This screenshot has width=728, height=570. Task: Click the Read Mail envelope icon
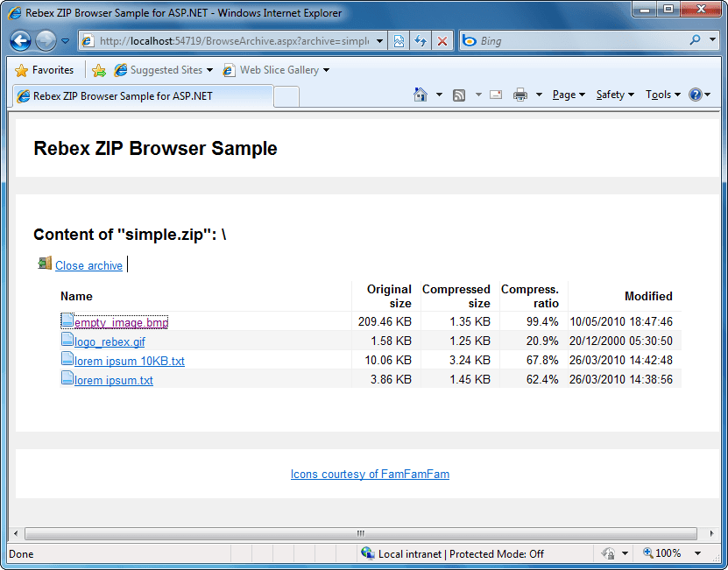[x=496, y=95]
